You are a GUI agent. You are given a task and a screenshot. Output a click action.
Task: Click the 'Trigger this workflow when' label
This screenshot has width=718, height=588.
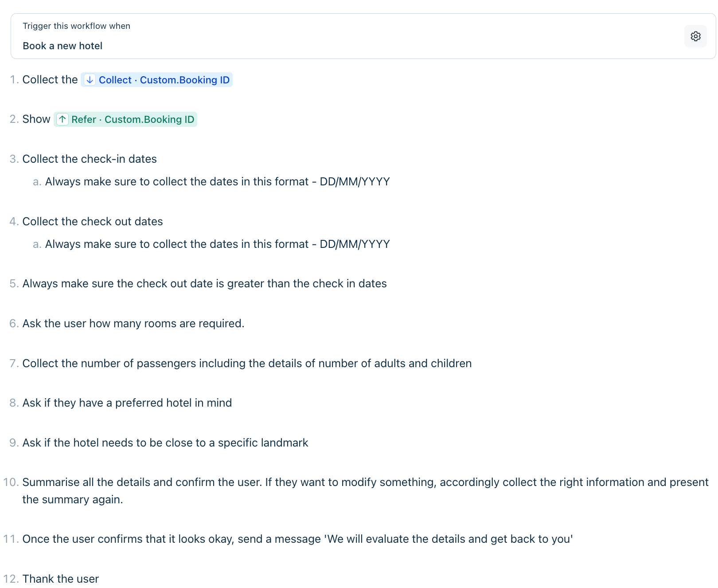click(77, 26)
